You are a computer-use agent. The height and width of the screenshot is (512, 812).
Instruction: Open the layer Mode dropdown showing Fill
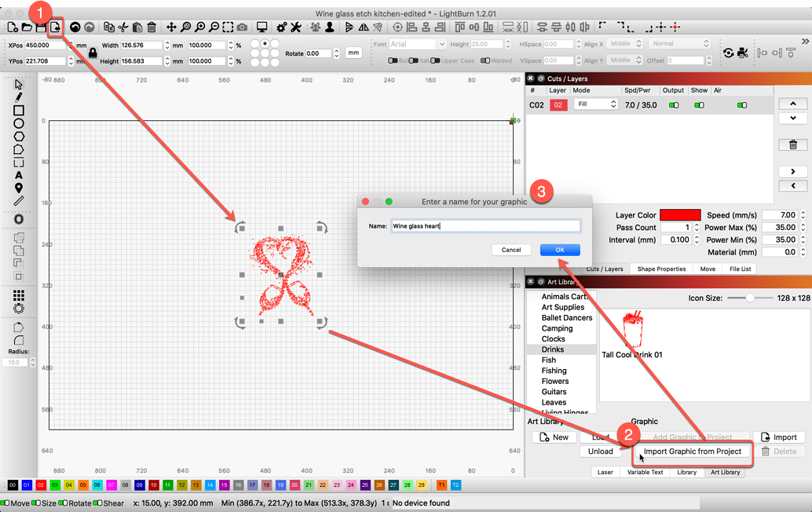pyautogui.click(x=596, y=104)
